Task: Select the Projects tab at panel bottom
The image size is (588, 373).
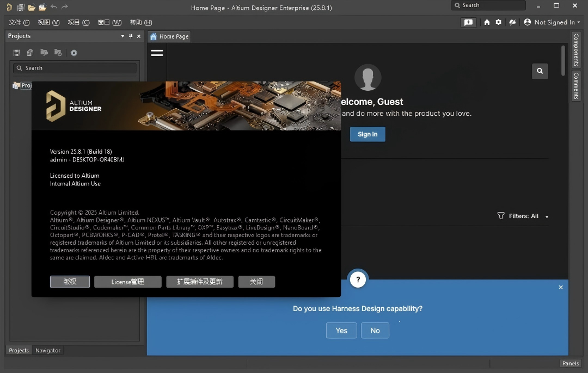Action: click(19, 351)
